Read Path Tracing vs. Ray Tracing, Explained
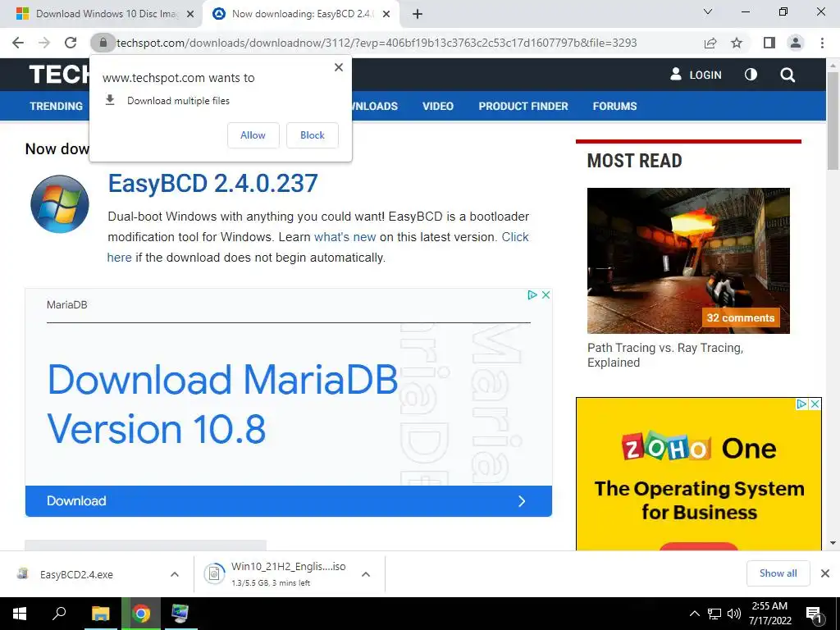The width and height of the screenshot is (840, 630). [664, 355]
